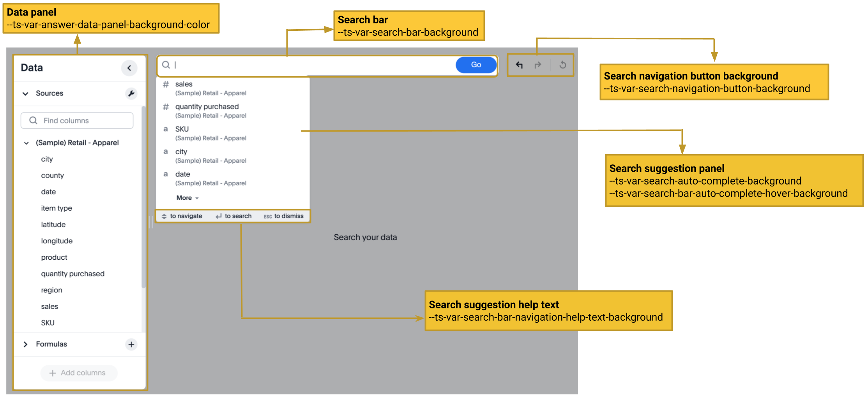Click the Add columns button
Viewport: 868px width, 401px height.
[x=78, y=373]
